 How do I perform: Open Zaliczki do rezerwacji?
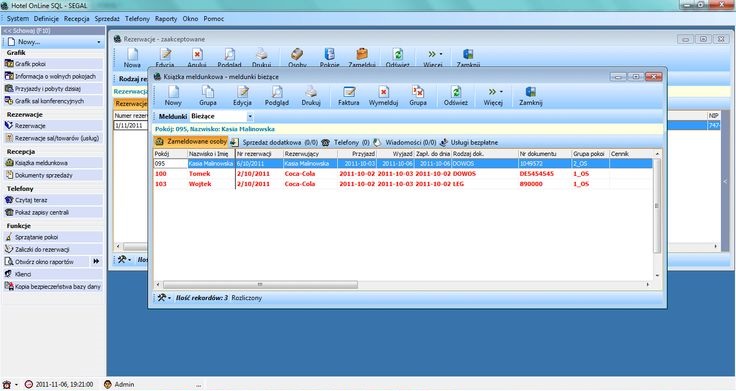(53, 249)
